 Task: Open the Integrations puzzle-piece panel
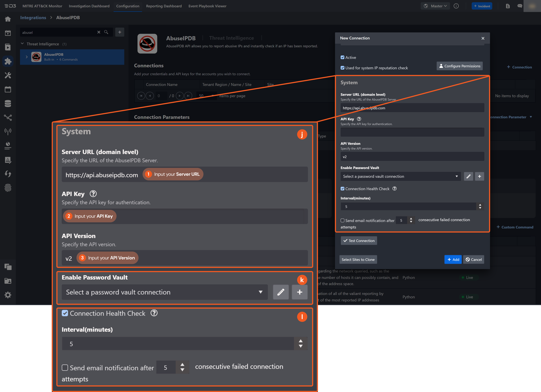pos(8,61)
